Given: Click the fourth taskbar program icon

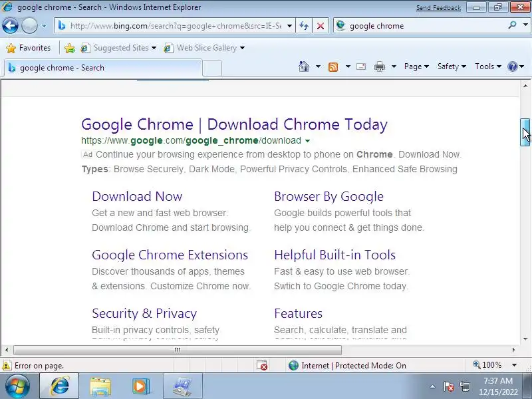Looking at the screenshot, I should tap(183, 386).
